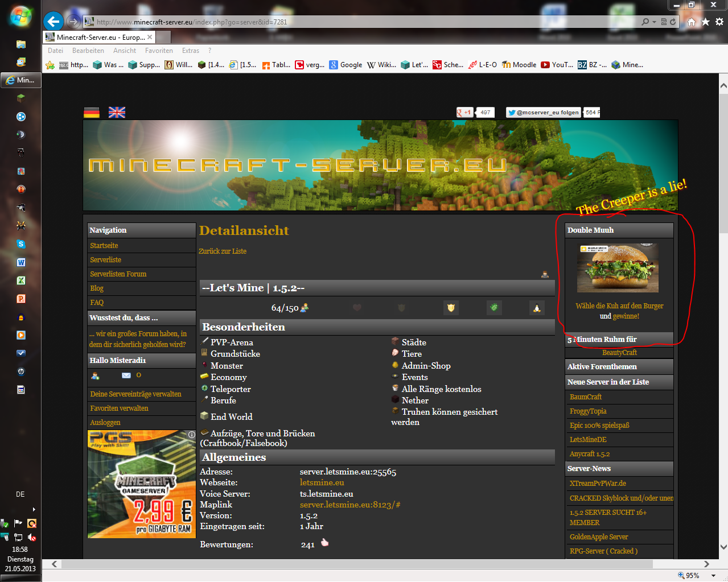Open the Internet Explorer home page icon
728x582 pixels.
point(691,22)
